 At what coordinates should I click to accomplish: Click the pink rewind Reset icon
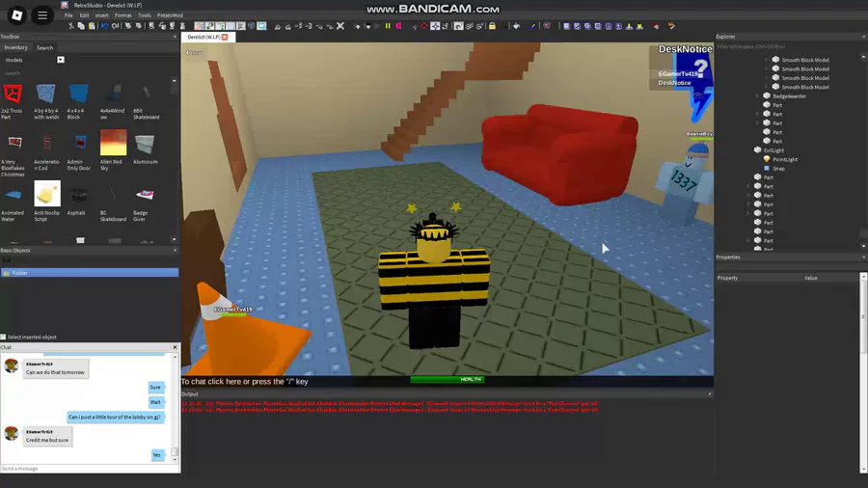pyautogui.click(x=398, y=26)
